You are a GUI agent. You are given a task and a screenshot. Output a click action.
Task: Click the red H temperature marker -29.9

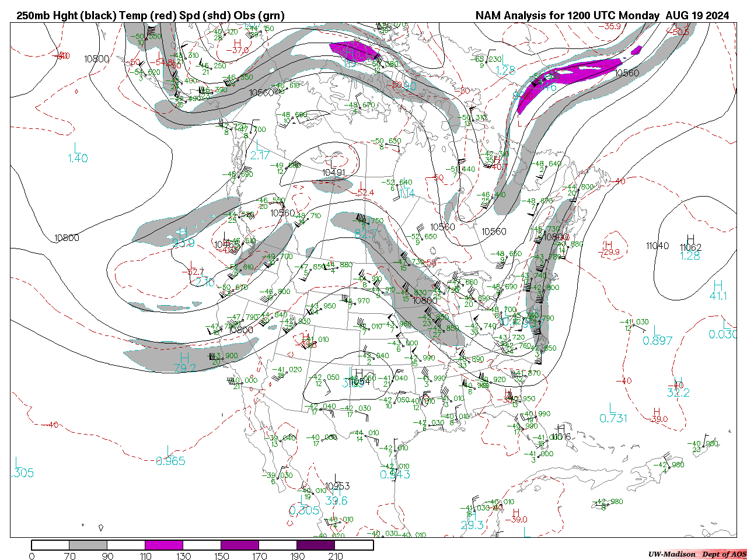609,244
